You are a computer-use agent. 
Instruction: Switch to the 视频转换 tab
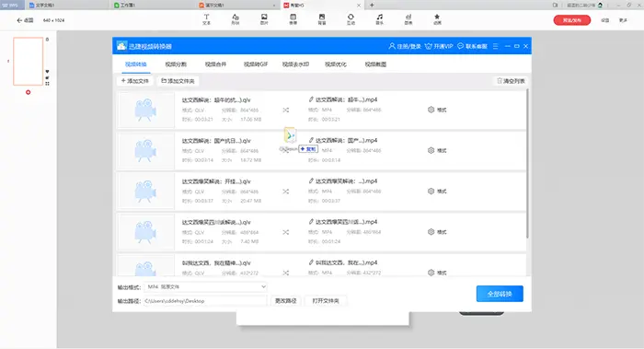tap(136, 64)
